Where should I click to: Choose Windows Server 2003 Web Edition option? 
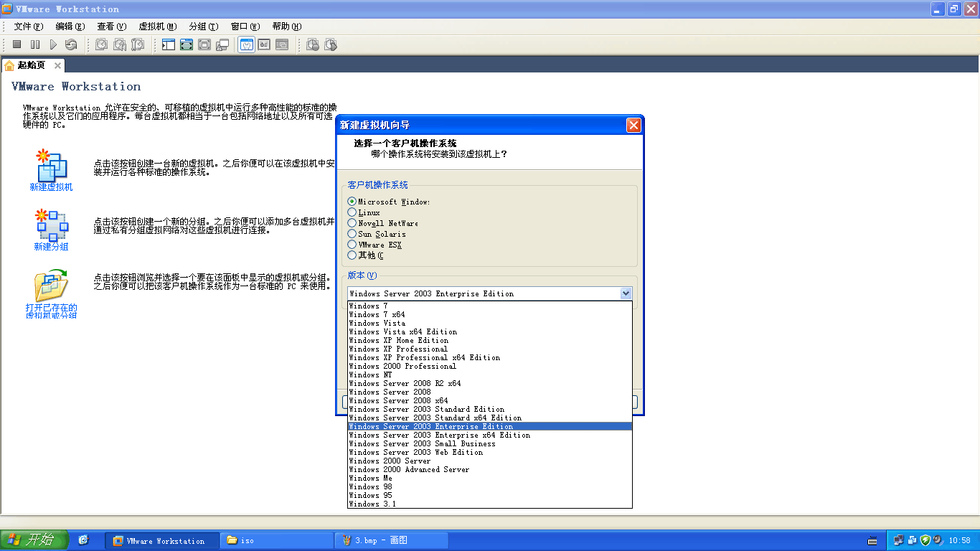pyautogui.click(x=489, y=453)
